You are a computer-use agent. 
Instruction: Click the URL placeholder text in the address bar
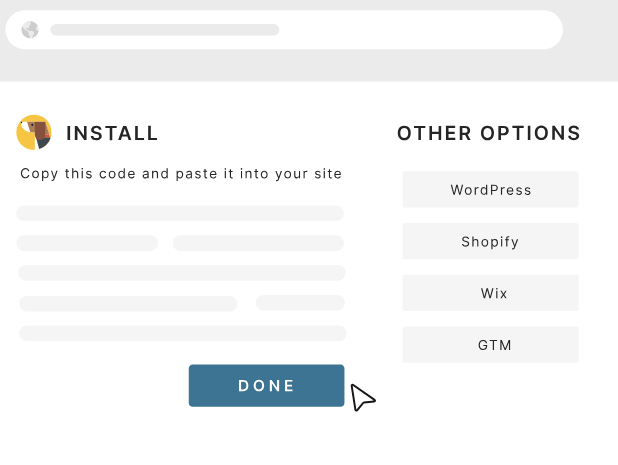tap(165, 30)
